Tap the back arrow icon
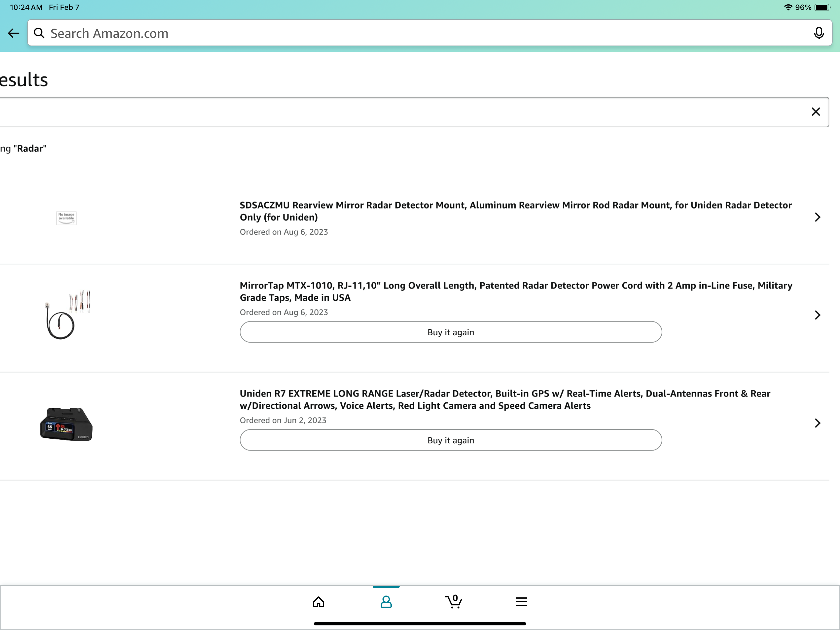This screenshot has height=630, width=840. click(14, 34)
